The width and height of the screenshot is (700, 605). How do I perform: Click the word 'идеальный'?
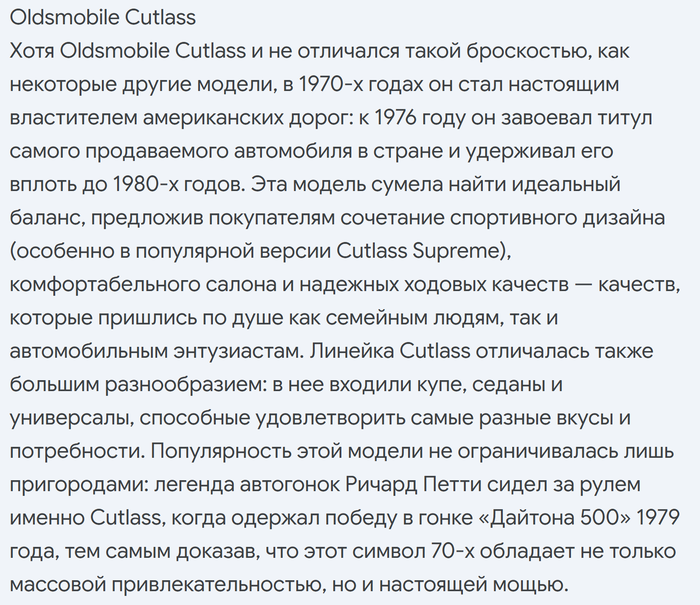[566, 184]
